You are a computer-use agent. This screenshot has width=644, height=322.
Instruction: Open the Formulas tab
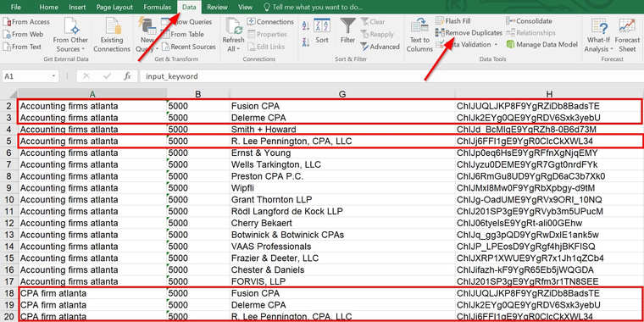(158, 7)
